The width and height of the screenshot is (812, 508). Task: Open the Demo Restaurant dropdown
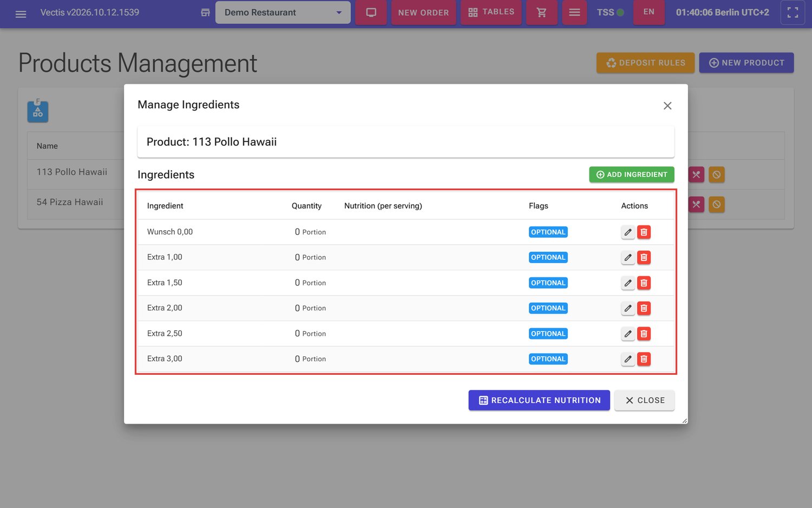click(283, 12)
